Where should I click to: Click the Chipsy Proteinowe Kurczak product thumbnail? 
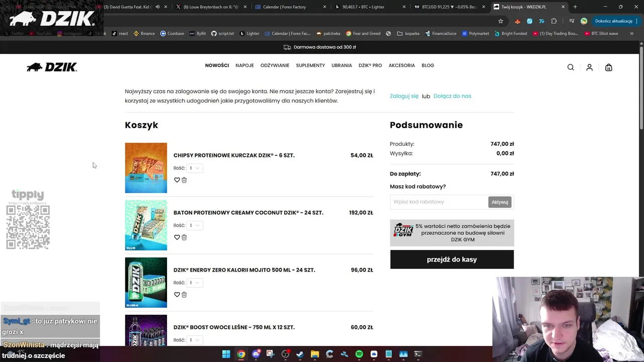click(146, 168)
